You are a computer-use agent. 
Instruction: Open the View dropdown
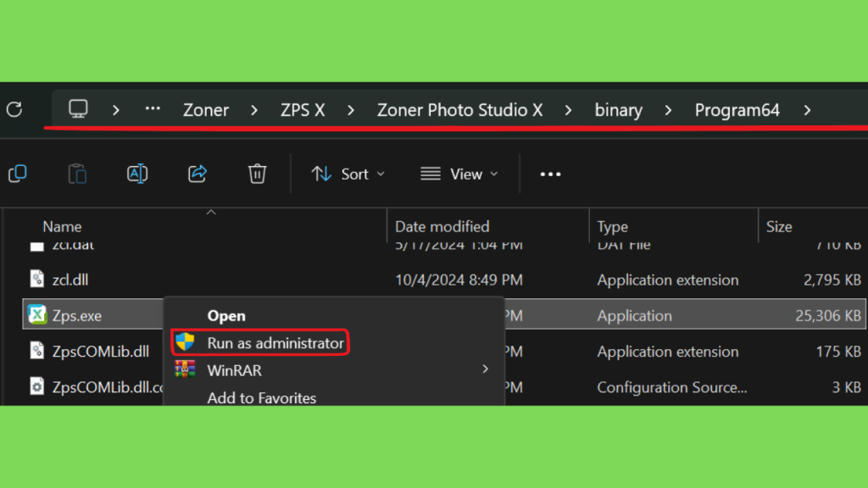[459, 175]
